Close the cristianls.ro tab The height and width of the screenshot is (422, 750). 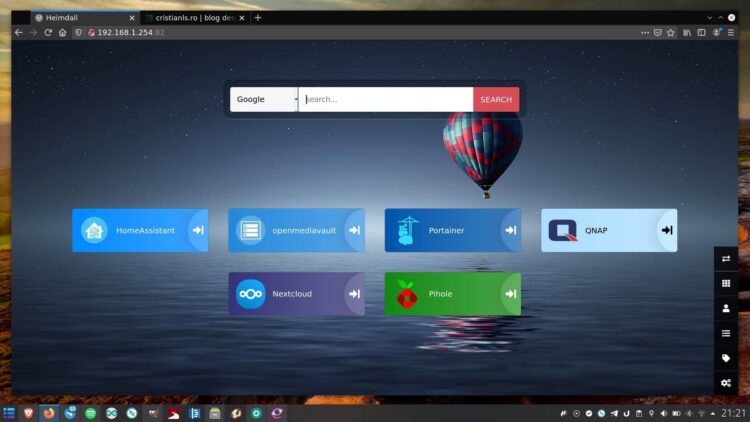tap(242, 18)
